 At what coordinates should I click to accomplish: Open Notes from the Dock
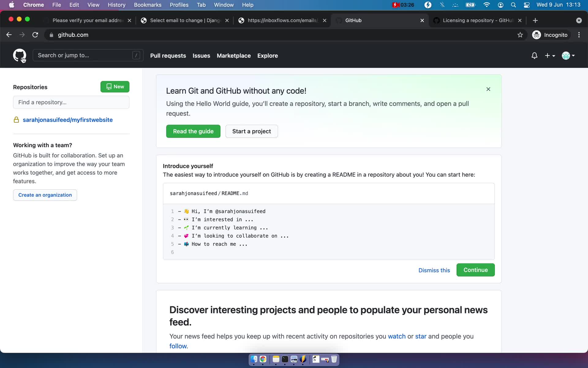pyautogui.click(x=276, y=359)
